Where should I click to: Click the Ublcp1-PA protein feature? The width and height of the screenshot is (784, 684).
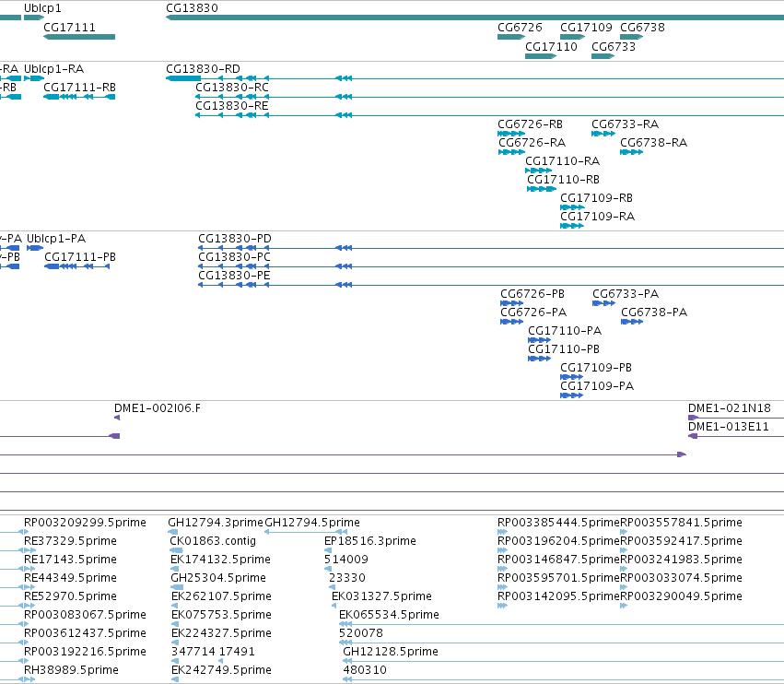(x=35, y=248)
